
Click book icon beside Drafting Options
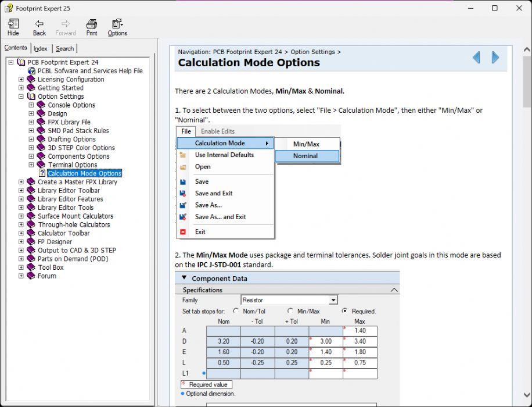coord(41,139)
